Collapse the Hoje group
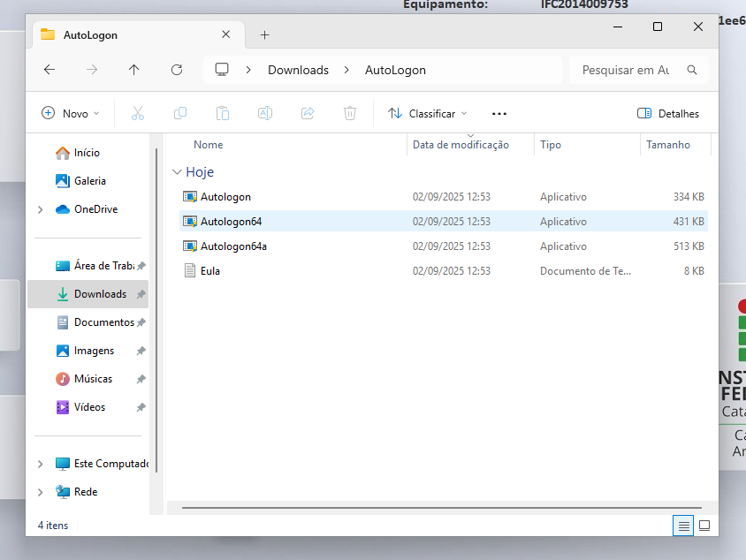Image resolution: width=746 pixels, height=560 pixels. tap(177, 172)
